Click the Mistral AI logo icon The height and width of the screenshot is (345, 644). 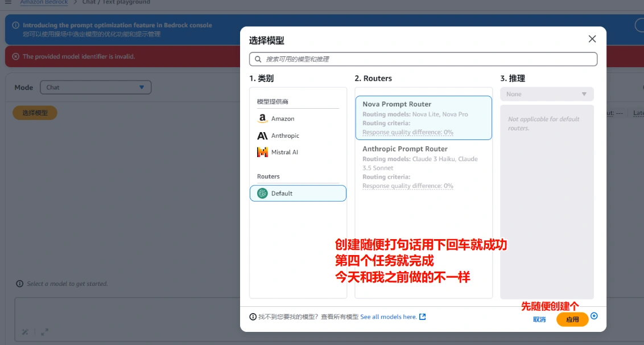pos(262,152)
